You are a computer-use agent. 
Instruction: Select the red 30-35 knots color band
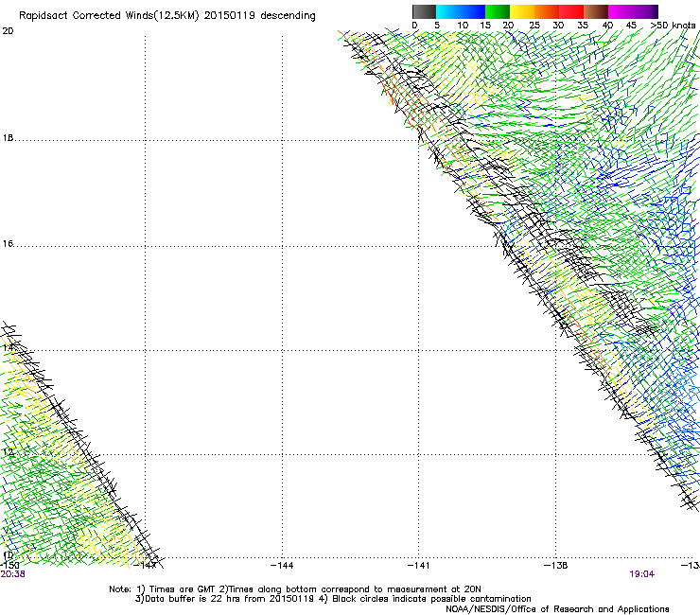[x=571, y=11]
